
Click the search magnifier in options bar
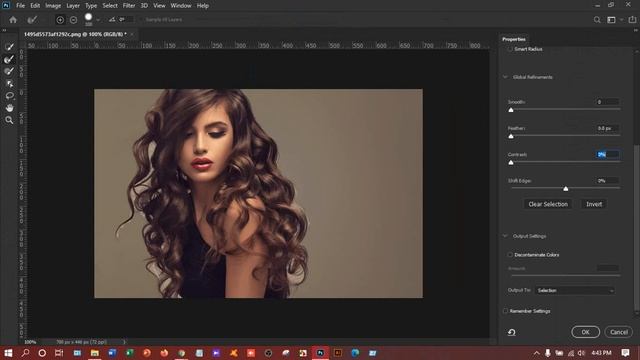(x=597, y=20)
